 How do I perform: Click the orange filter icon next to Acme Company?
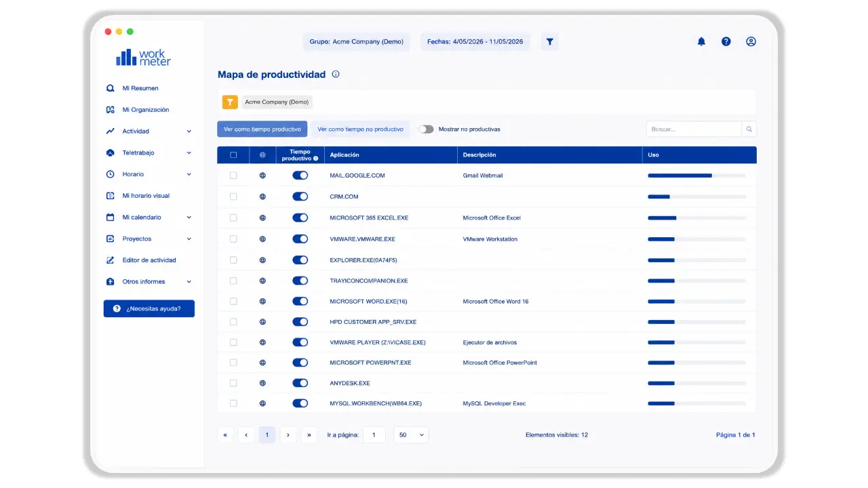pyautogui.click(x=230, y=102)
